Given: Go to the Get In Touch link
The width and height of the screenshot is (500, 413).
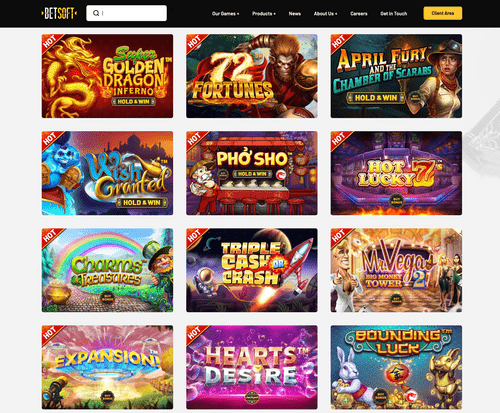Looking at the screenshot, I should (x=394, y=14).
